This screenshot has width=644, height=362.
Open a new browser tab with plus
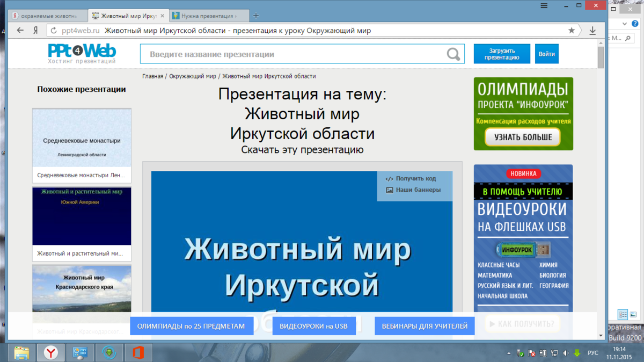point(256,16)
